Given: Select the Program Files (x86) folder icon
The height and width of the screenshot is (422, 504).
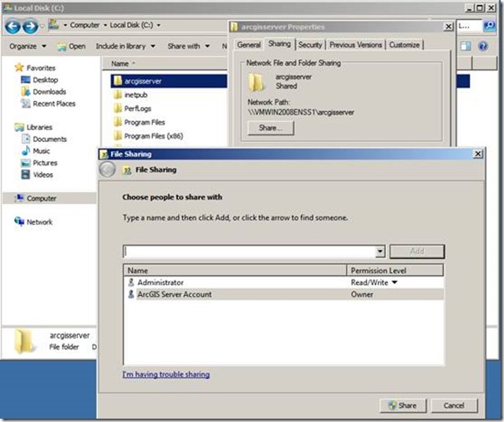Looking at the screenshot, I should (118, 136).
